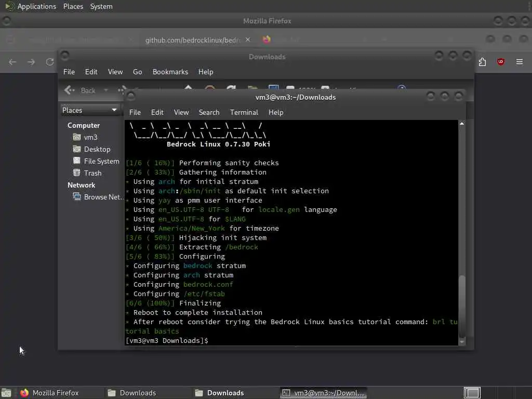Click the 'bedrock.conf' text in terminal

(208, 284)
